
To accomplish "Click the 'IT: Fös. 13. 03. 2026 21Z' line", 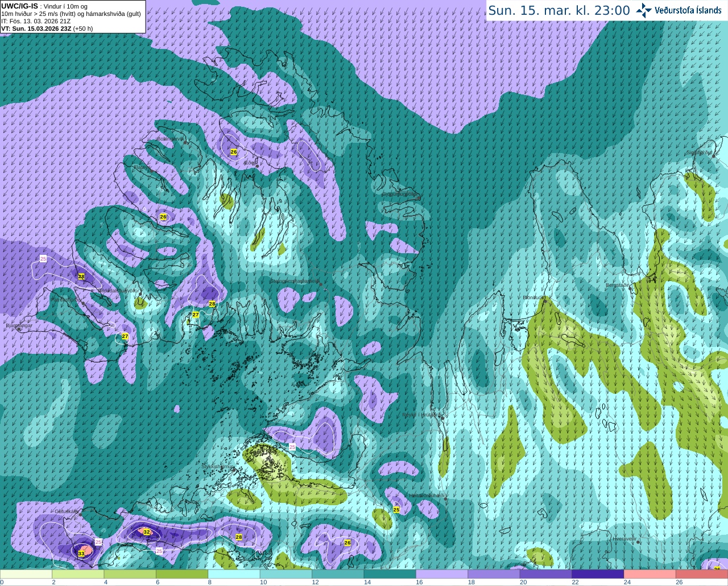I will pyautogui.click(x=36, y=21).
